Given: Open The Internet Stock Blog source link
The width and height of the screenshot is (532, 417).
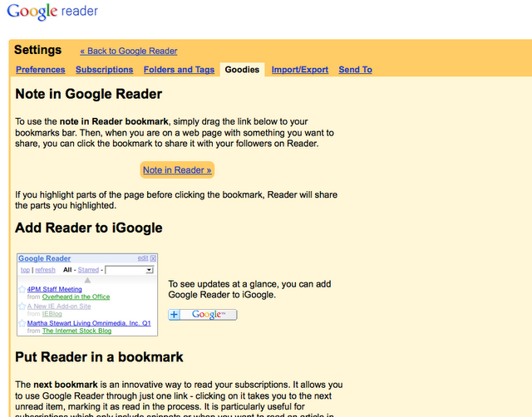Looking at the screenshot, I should tap(76, 331).
